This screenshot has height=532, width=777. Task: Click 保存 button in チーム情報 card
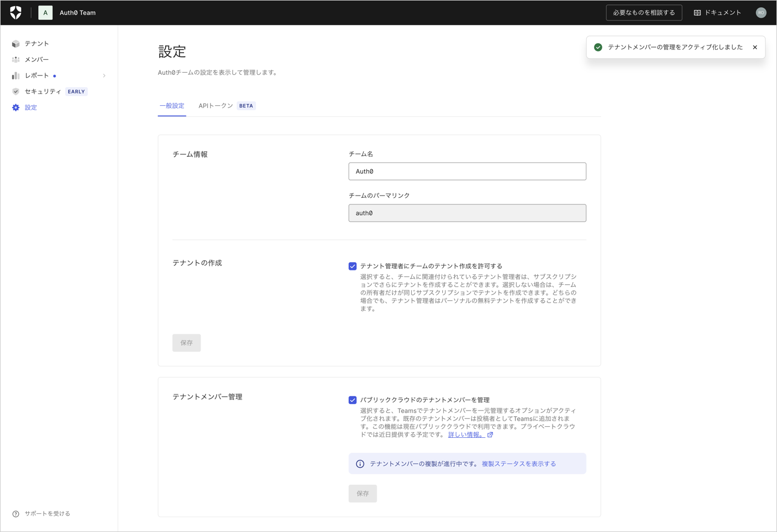(x=187, y=343)
